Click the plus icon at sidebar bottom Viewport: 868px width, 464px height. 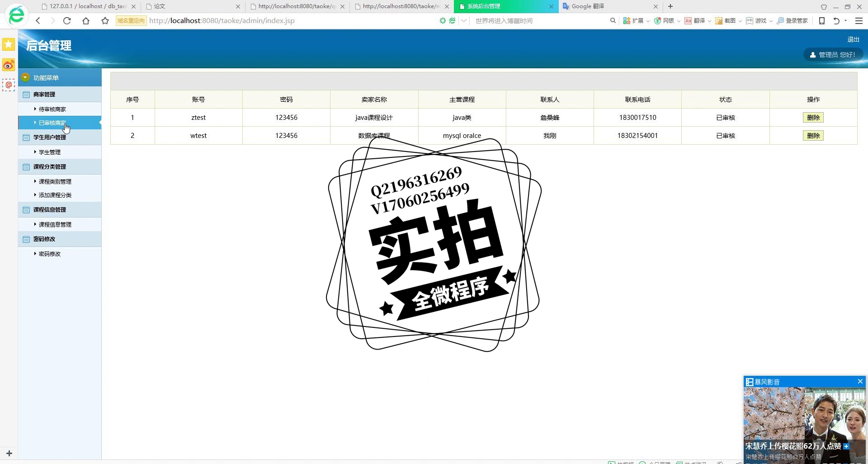pos(9,453)
